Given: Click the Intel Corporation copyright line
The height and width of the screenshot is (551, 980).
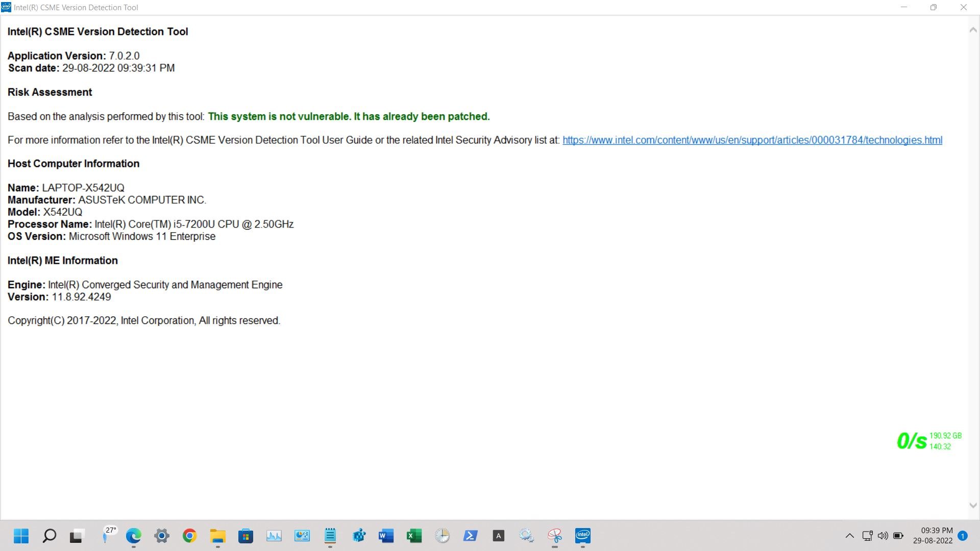Looking at the screenshot, I should point(144,321).
